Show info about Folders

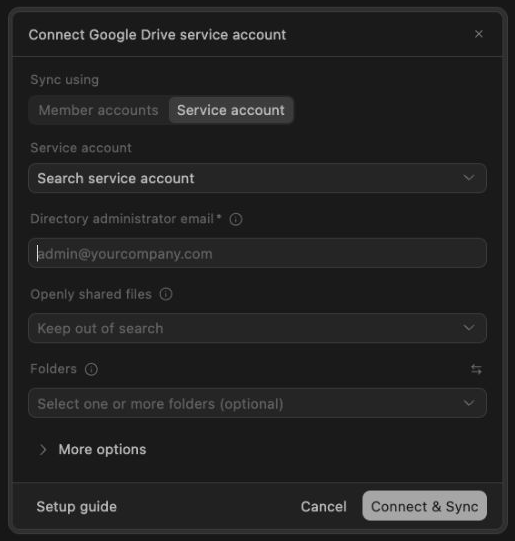[91, 369]
